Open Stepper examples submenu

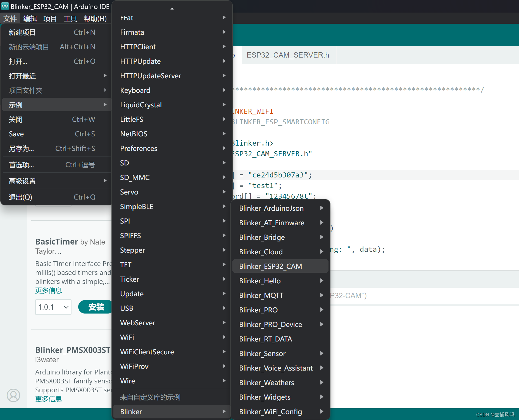172,250
